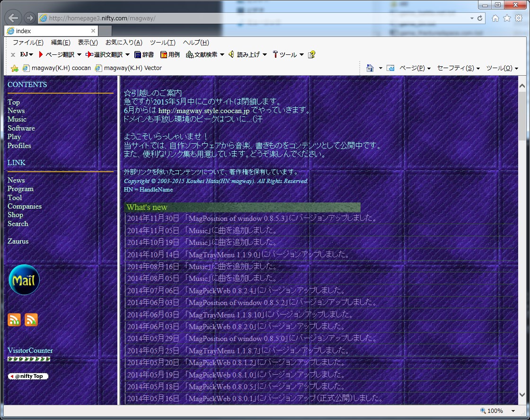Viewport: 530px width, 420px height.
Task: Open the address bar autocomplete dropdown arrow
Action: 471,18
